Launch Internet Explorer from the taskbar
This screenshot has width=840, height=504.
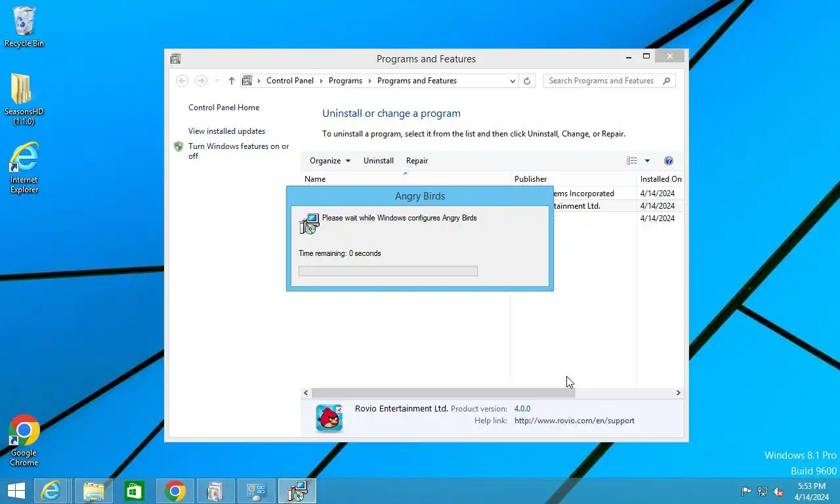click(51, 491)
